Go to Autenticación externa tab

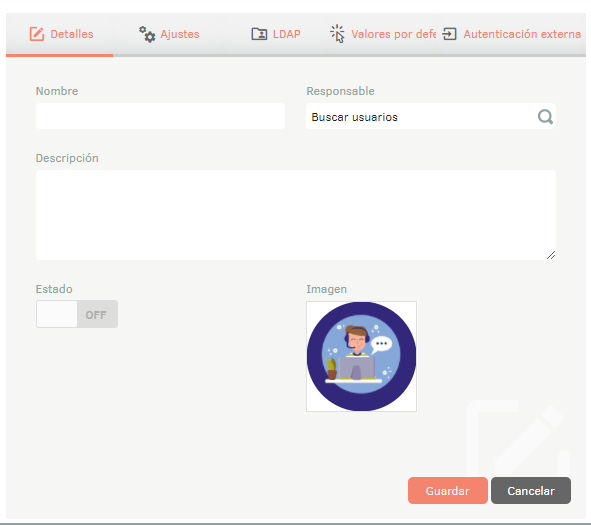(511, 34)
